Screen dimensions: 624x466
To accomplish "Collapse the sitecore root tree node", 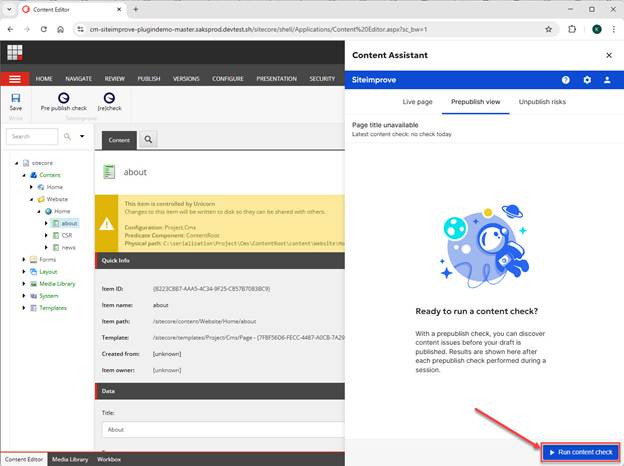I will tap(16, 163).
